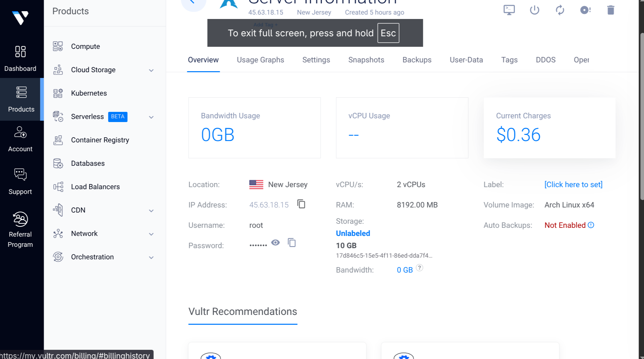Click the auto backups info icon
This screenshot has width=644, height=359.
[591, 225]
